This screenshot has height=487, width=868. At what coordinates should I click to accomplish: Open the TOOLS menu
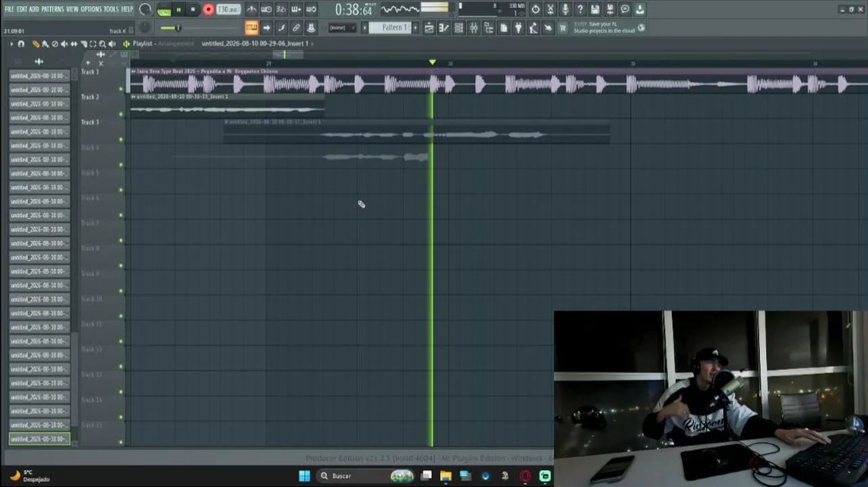111,9
